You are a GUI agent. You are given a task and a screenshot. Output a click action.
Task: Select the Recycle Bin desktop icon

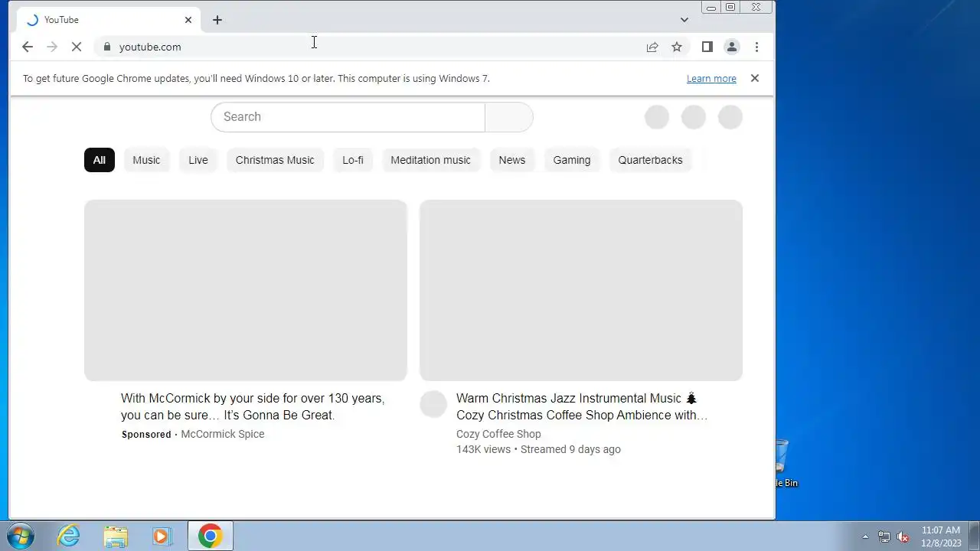(x=786, y=464)
